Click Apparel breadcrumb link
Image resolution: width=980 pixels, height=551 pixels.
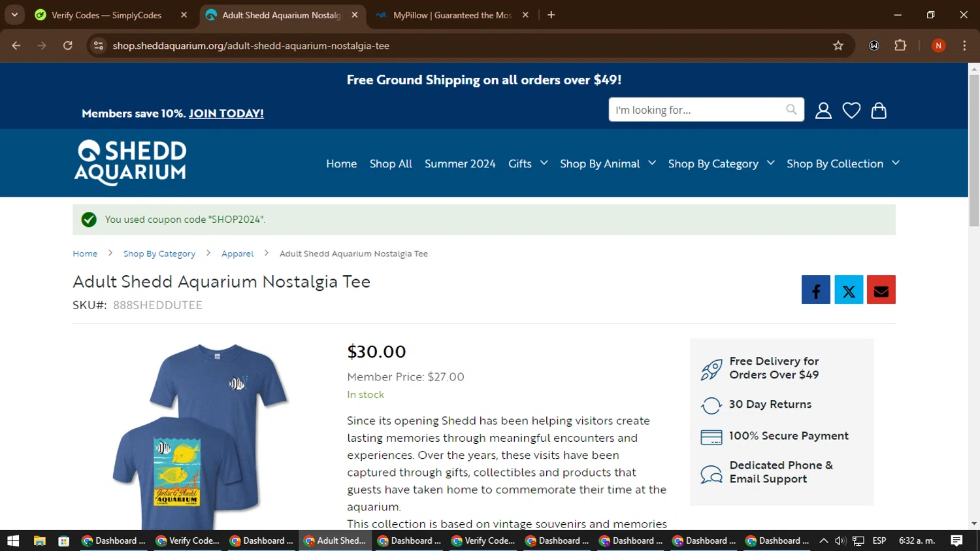(237, 254)
